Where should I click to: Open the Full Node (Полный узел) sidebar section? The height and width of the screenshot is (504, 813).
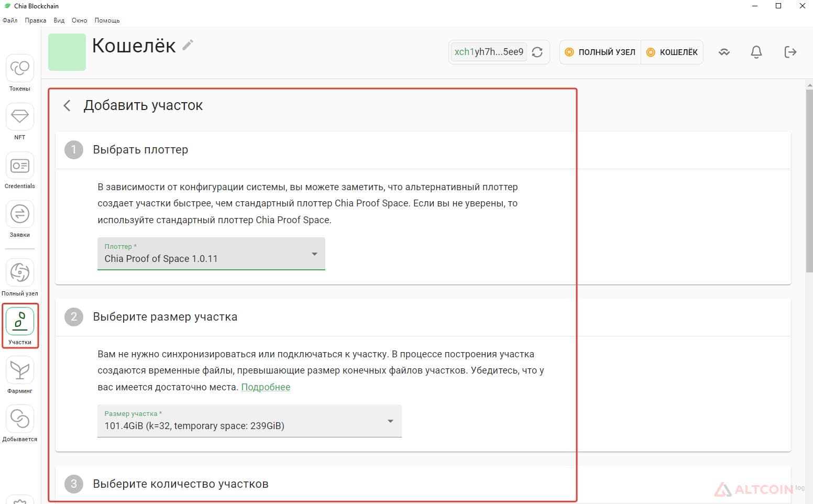20,278
